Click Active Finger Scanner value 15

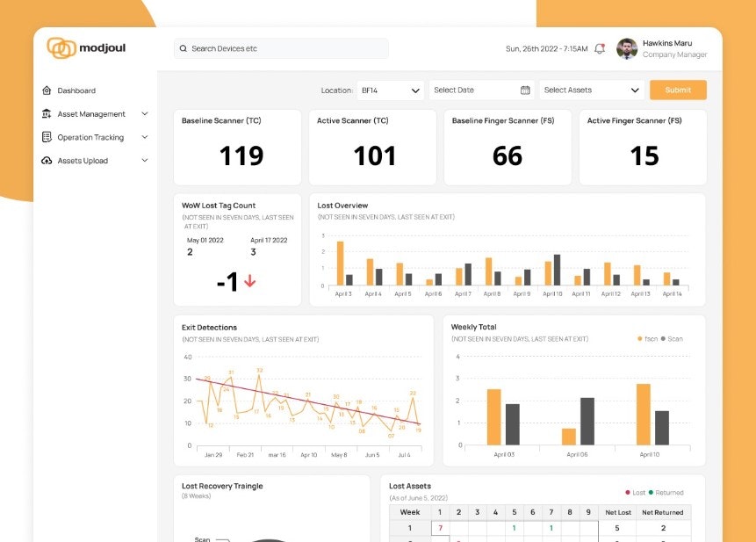point(644,155)
